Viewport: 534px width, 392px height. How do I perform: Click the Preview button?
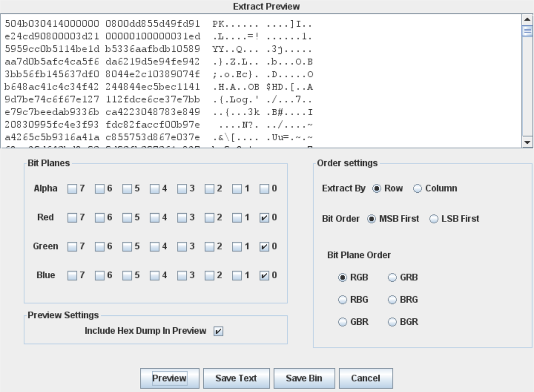click(170, 378)
